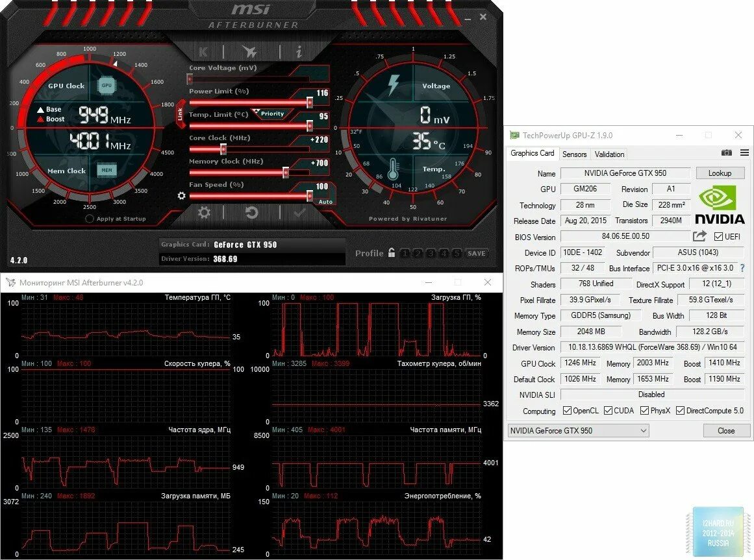Minimize the GPU-Z window

(679, 136)
